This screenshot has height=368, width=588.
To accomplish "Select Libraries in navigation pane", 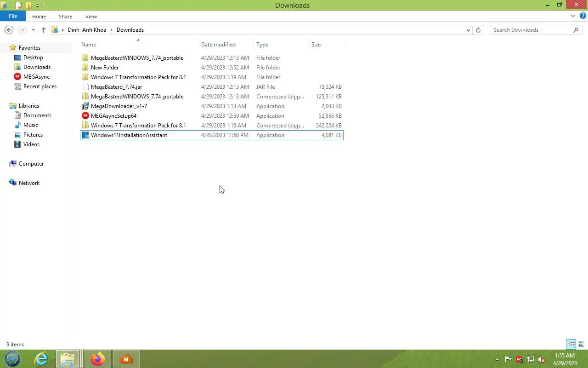I will point(29,106).
